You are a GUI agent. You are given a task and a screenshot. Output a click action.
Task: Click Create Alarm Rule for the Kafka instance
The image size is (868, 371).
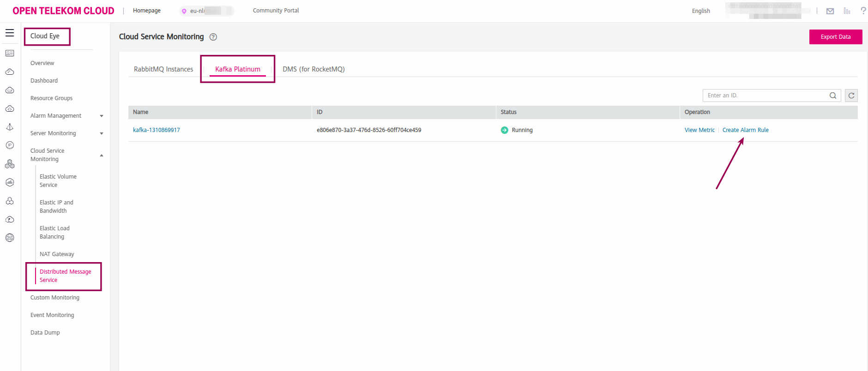point(745,130)
